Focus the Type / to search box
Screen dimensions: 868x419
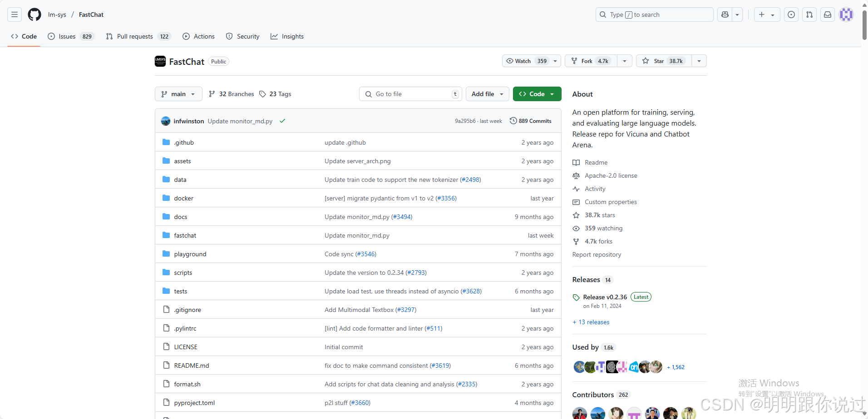(x=654, y=15)
